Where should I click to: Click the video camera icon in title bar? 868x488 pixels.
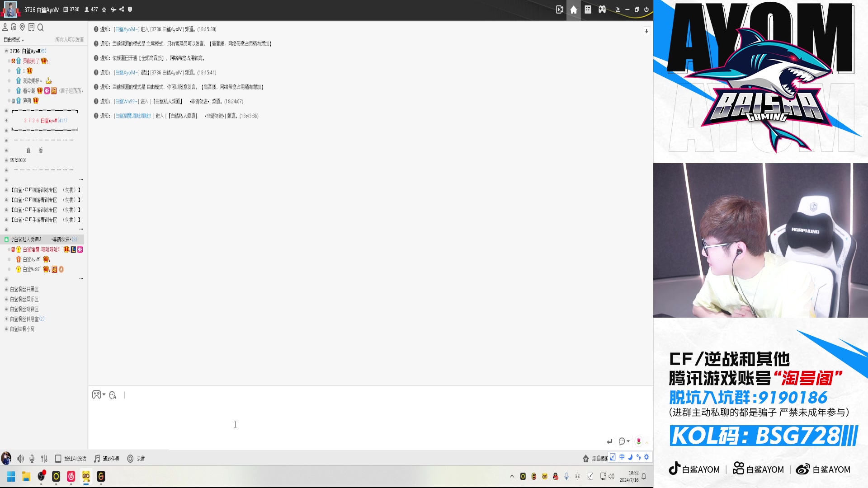point(559,9)
